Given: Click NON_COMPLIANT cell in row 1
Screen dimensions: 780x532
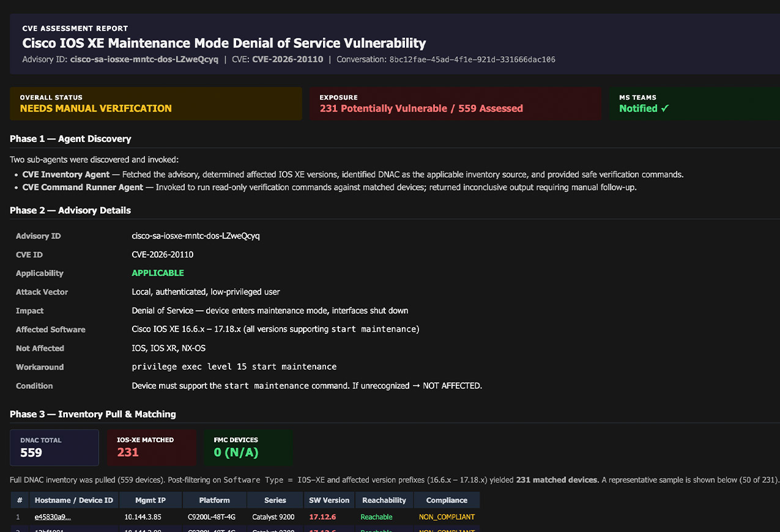Looking at the screenshot, I should [x=447, y=517].
